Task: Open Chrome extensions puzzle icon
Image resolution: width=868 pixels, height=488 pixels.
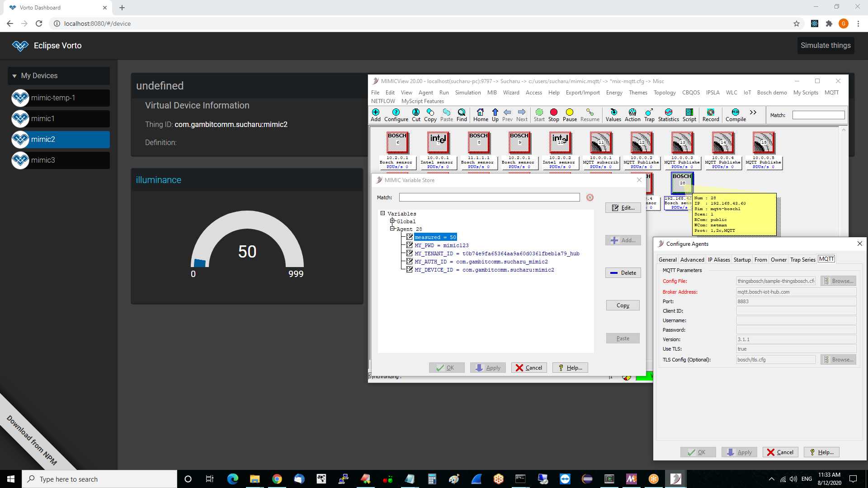Action: 829,23
